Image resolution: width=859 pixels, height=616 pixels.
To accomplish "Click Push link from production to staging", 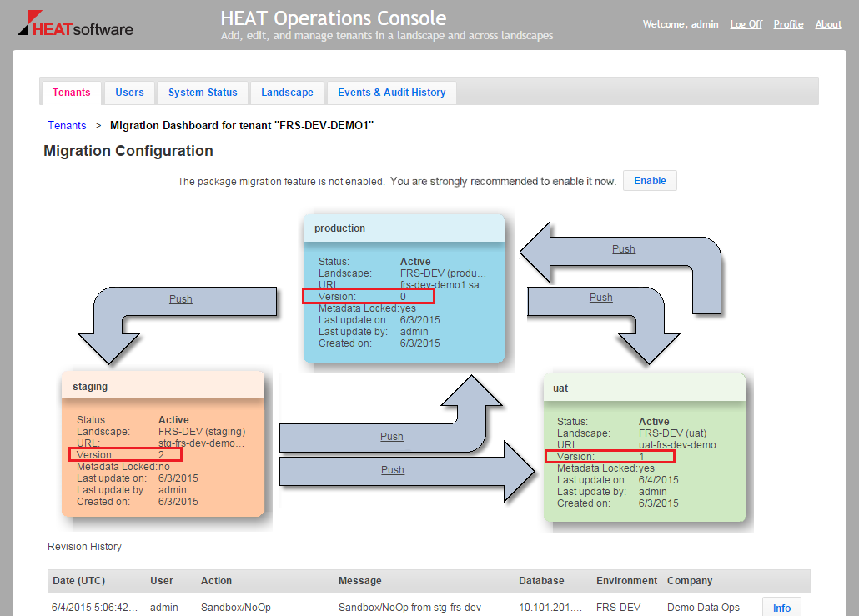I will click(181, 299).
